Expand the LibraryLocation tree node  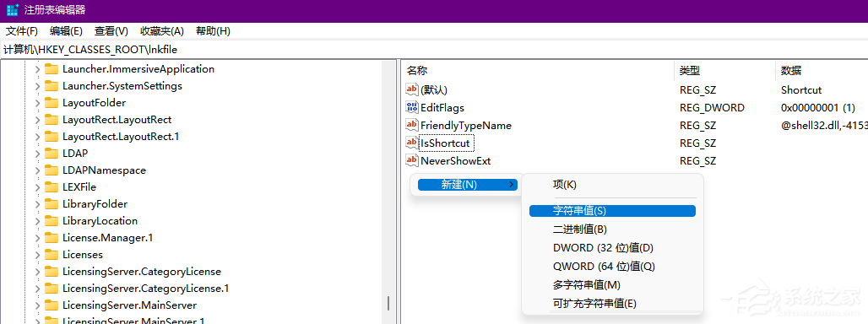tap(37, 221)
